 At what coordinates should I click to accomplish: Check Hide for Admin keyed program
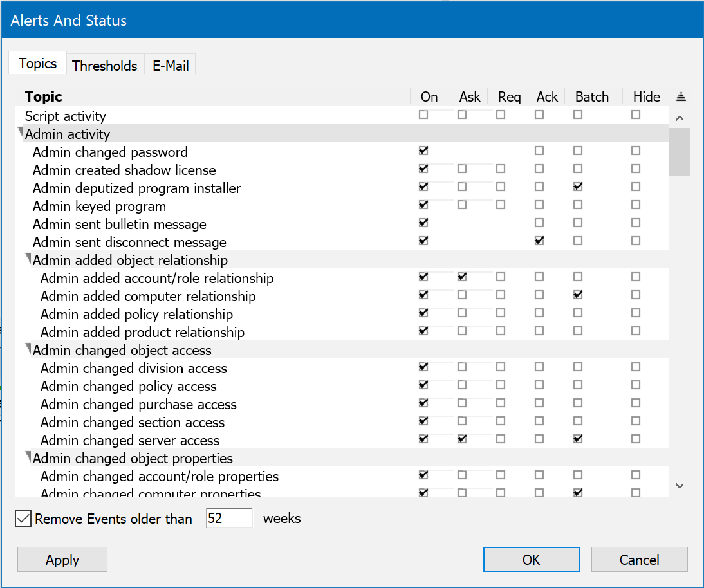(x=636, y=205)
